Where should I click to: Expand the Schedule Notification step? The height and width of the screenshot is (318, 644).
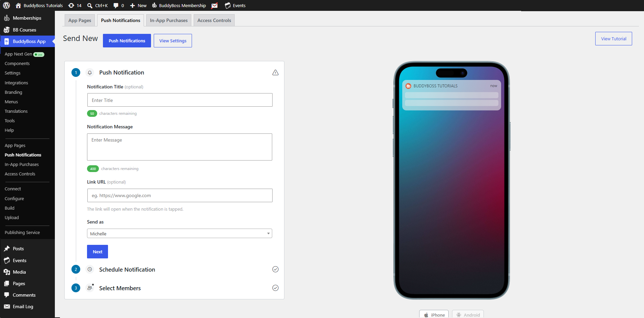click(x=127, y=270)
